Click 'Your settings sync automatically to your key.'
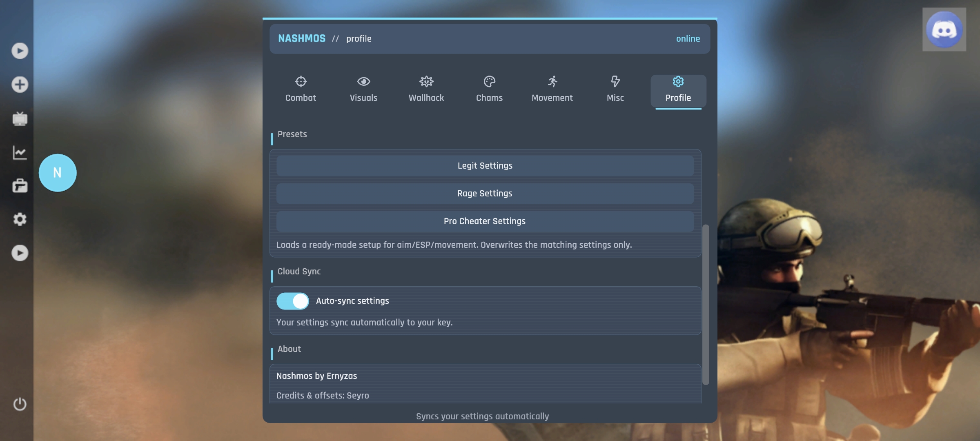The width and height of the screenshot is (980, 441). pyautogui.click(x=364, y=323)
